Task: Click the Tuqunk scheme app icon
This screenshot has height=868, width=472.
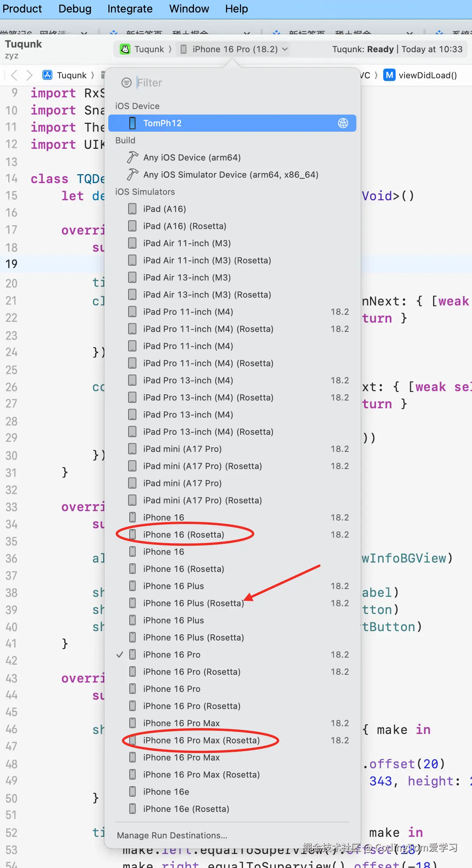Action: [125, 49]
